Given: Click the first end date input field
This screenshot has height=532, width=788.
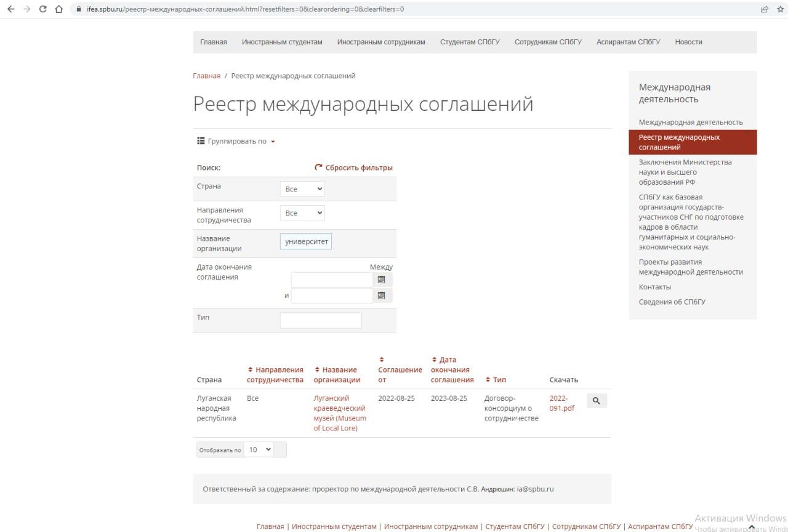Looking at the screenshot, I should click(x=332, y=280).
